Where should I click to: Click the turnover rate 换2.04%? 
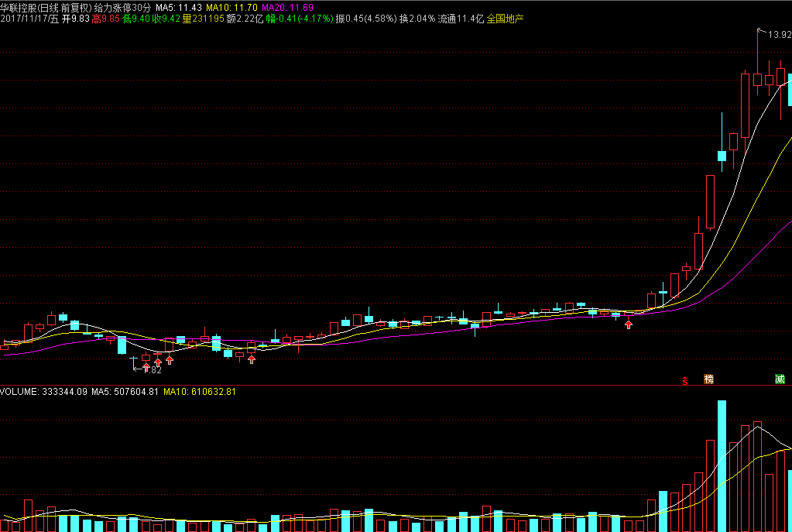[417, 19]
